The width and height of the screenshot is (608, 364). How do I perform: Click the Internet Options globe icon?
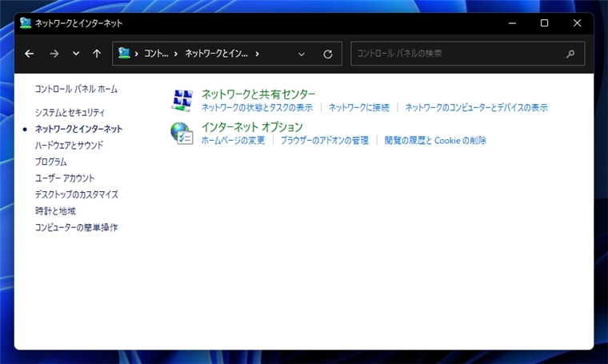point(182,133)
